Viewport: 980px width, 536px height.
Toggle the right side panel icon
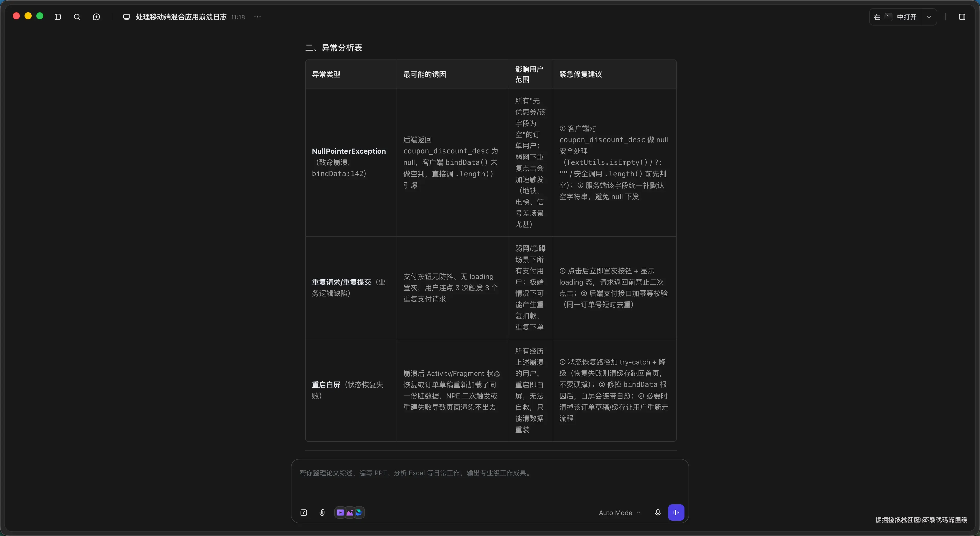[962, 17]
